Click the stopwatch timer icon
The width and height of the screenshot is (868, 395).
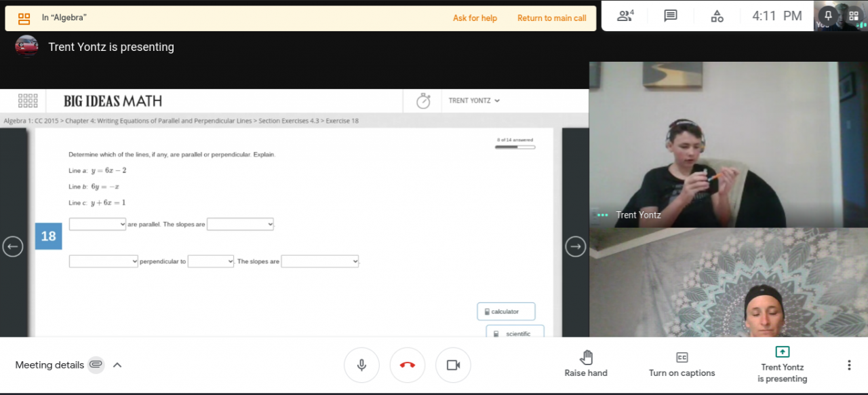pyautogui.click(x=423, y=101)
